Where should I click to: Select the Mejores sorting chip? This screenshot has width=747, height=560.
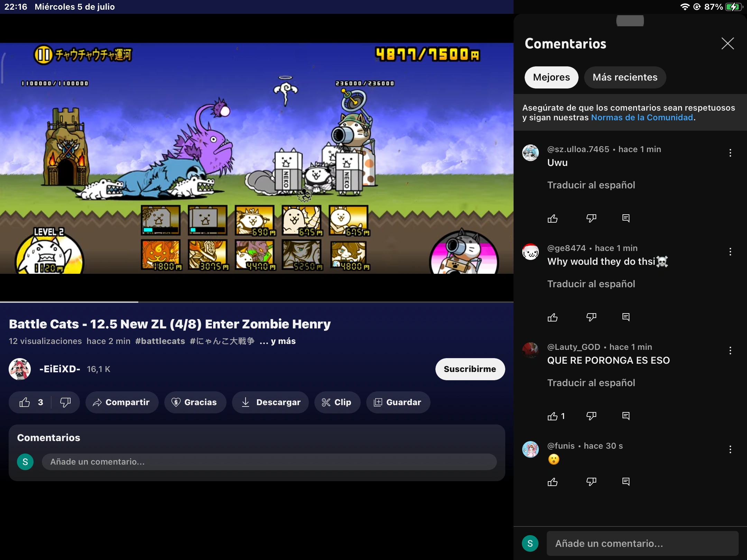pos(551,77)
